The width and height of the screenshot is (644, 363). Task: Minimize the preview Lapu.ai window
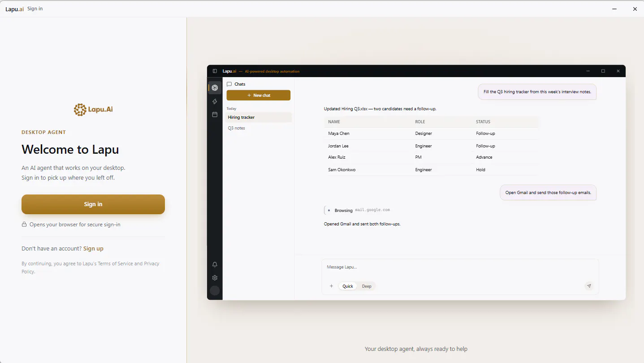588,71
